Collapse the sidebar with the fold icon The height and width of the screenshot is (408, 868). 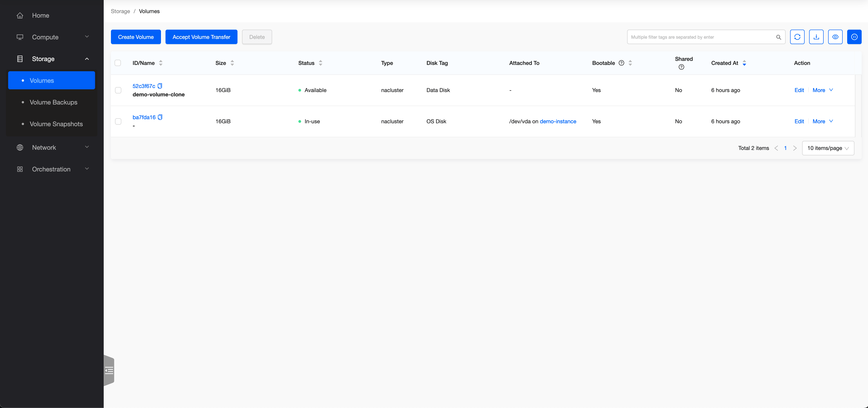click(109, 371)
